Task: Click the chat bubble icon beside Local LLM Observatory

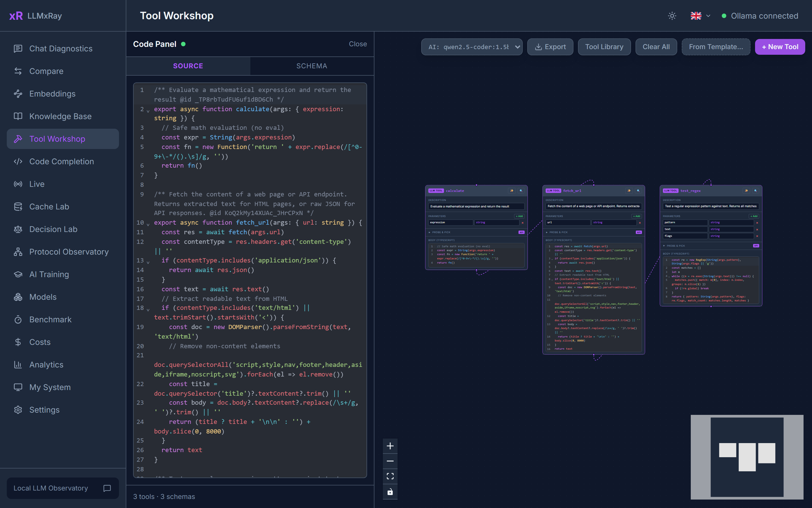Action: (107, 488)
